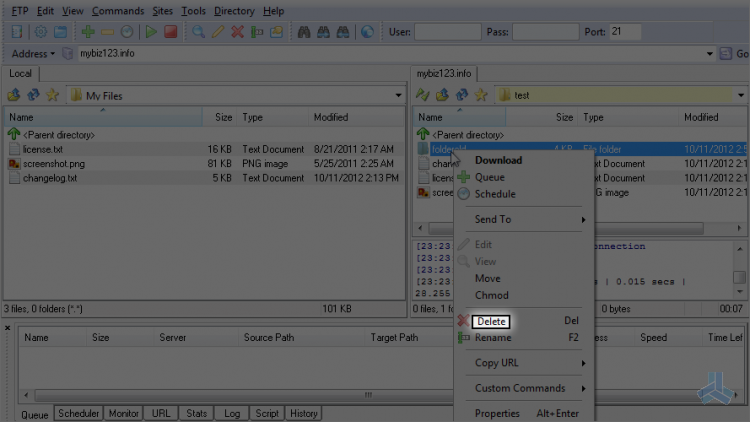Click the green plus Add to Queue toolbar icon

point(88,32)
